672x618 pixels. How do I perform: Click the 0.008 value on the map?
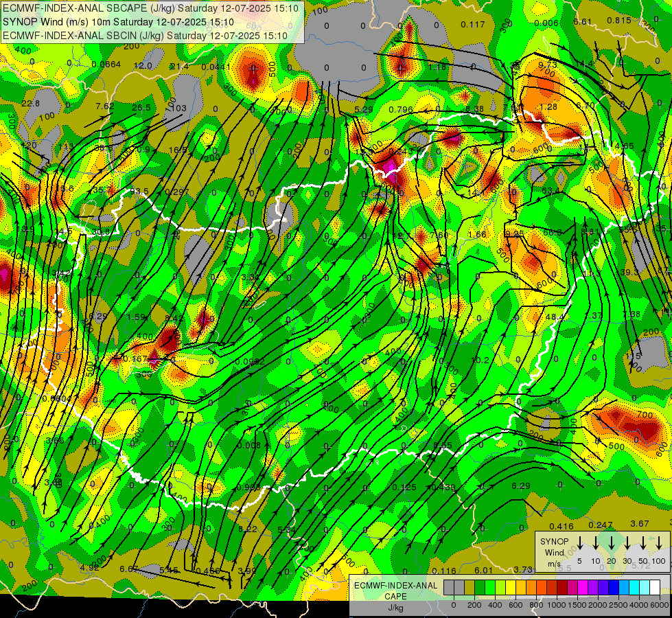click(x=249, y=445)
